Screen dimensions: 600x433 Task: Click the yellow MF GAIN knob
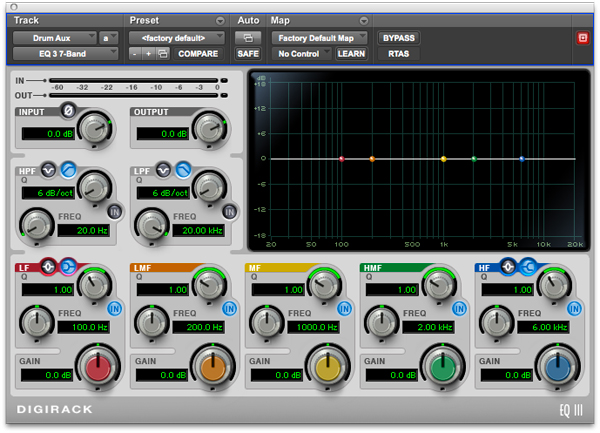pos(328,367)
